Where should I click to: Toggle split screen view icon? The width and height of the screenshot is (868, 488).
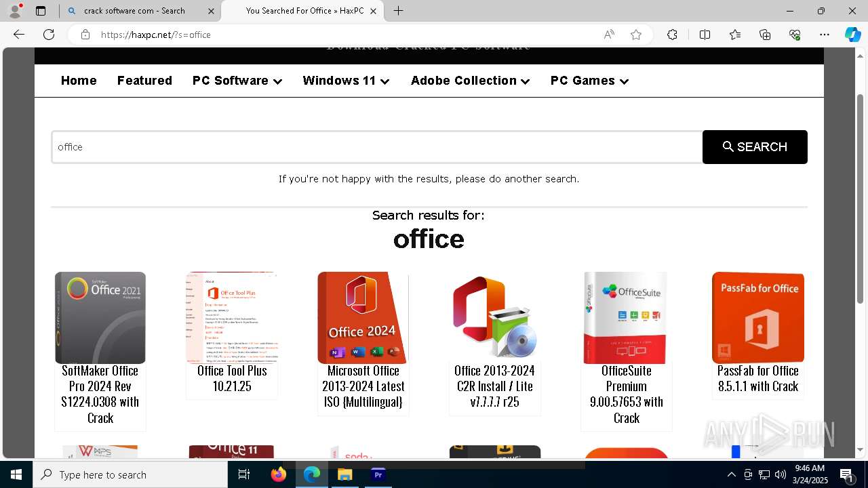pos(705,35)
